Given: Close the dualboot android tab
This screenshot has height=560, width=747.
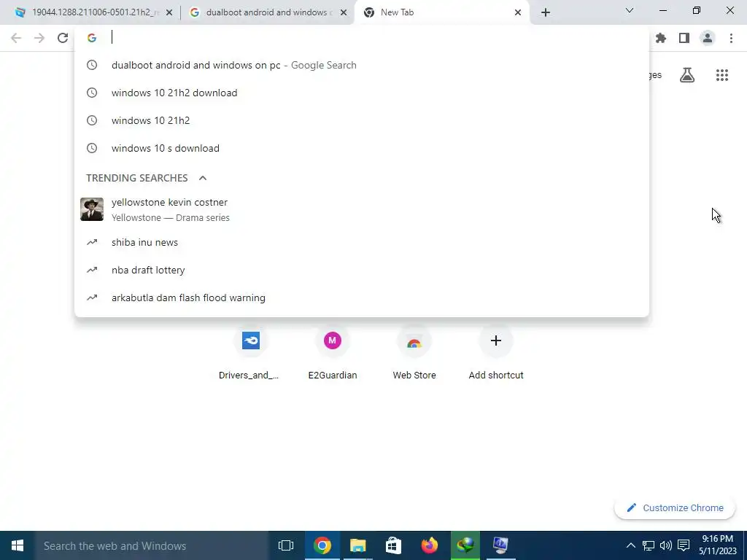Looking at the screenshot, I should [x=344, y=12].
